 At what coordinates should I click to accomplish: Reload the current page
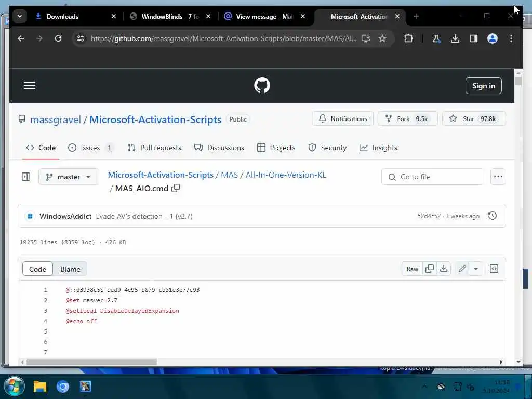[58, 38]
